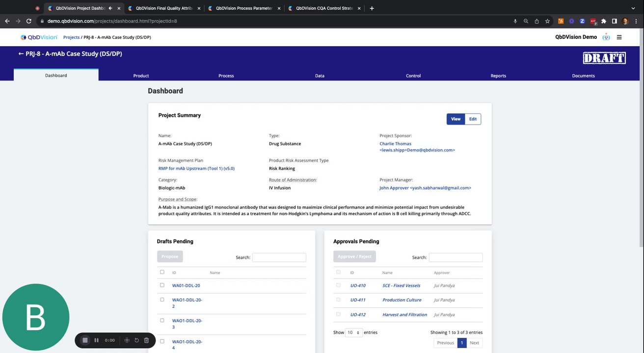
Task: Close the QbDVision Process Parameters tab
Action: [279, 8]
